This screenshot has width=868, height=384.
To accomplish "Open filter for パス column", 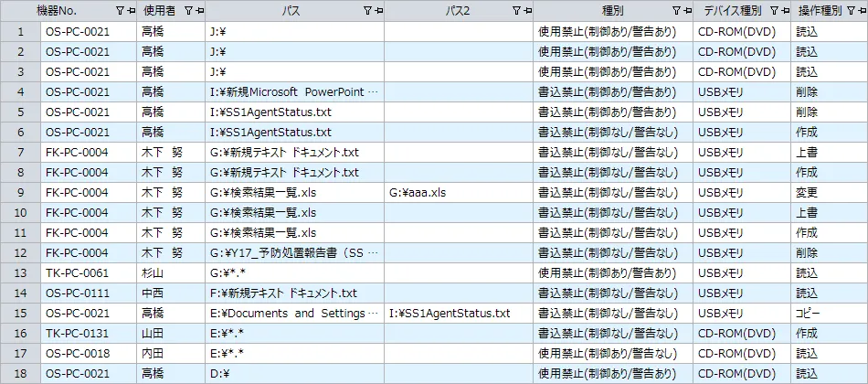I will pos(367,11).
